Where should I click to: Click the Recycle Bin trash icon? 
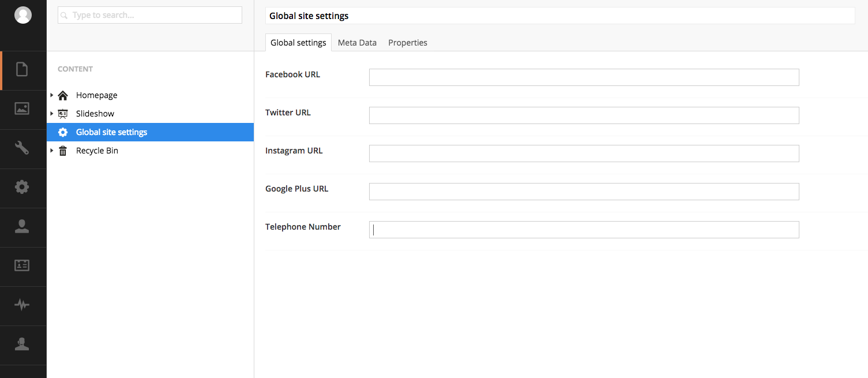[63, 151]
